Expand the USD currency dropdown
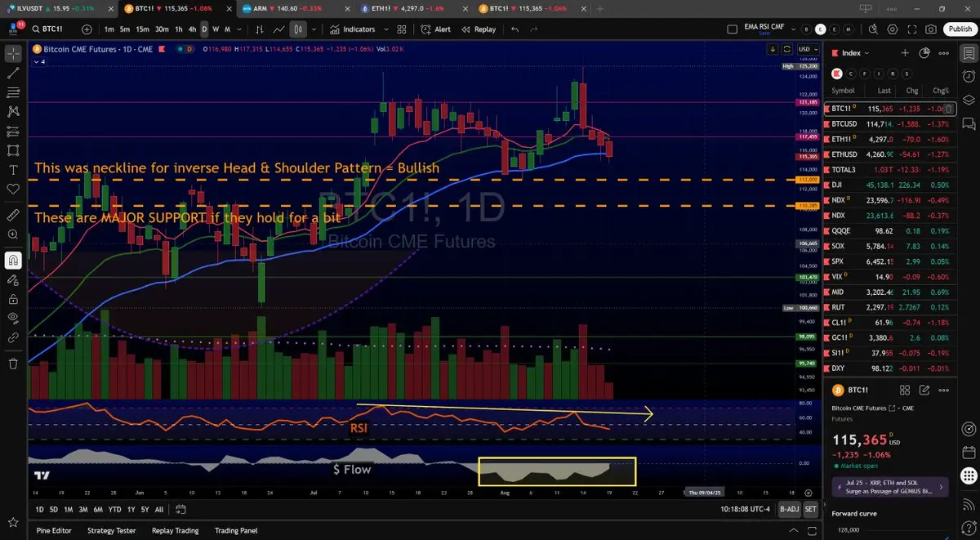The width and height of the screenshot is (980, 540). click(808, 49)
